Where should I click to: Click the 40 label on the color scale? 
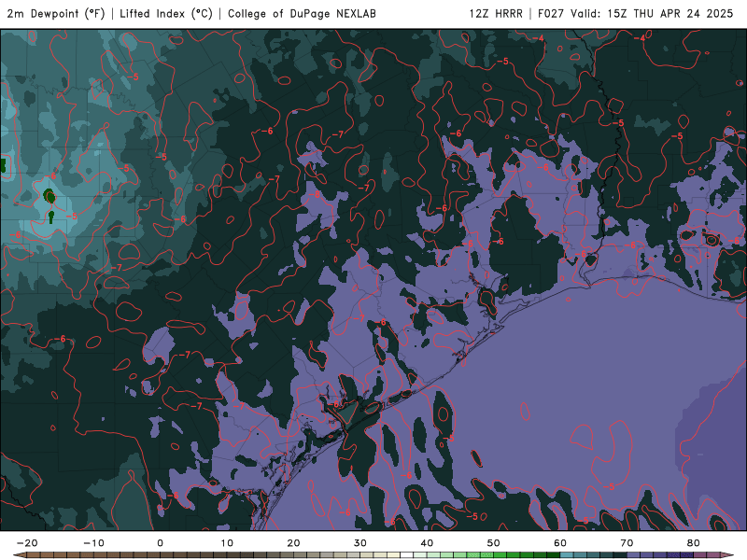coord(427,543)
